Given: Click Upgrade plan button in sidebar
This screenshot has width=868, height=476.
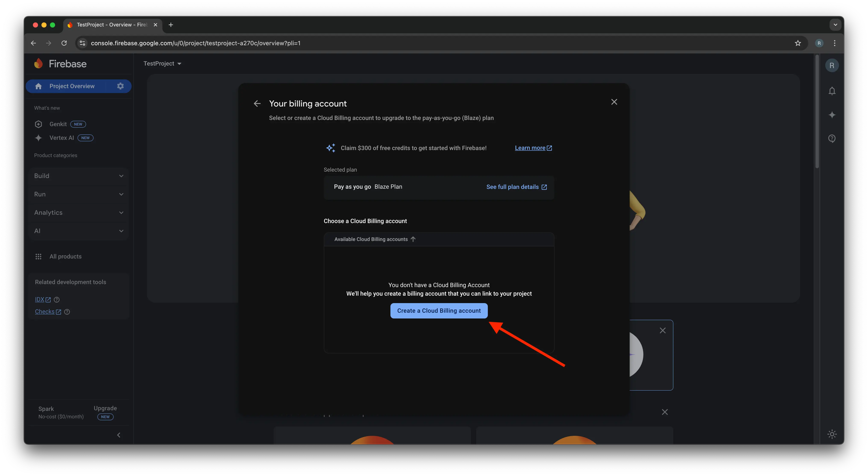Looking at the screenshot, I should coord(105,412).
